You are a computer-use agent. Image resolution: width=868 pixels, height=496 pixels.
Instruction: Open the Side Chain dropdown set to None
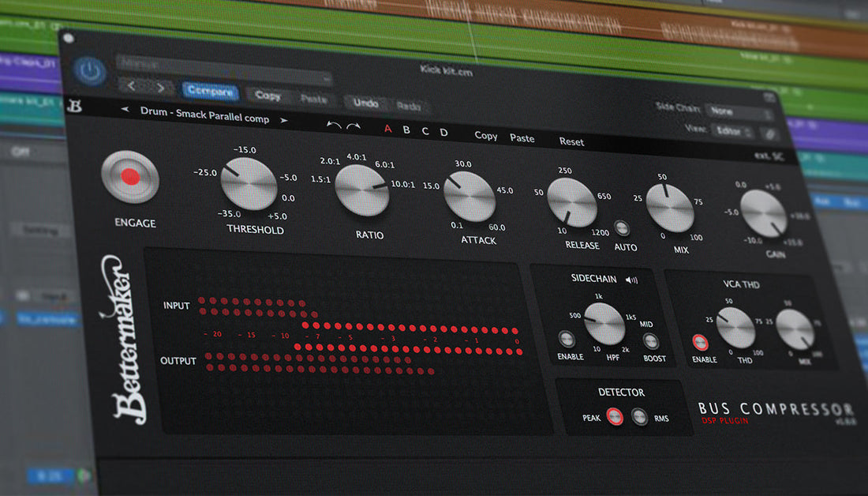pos(739,112)
